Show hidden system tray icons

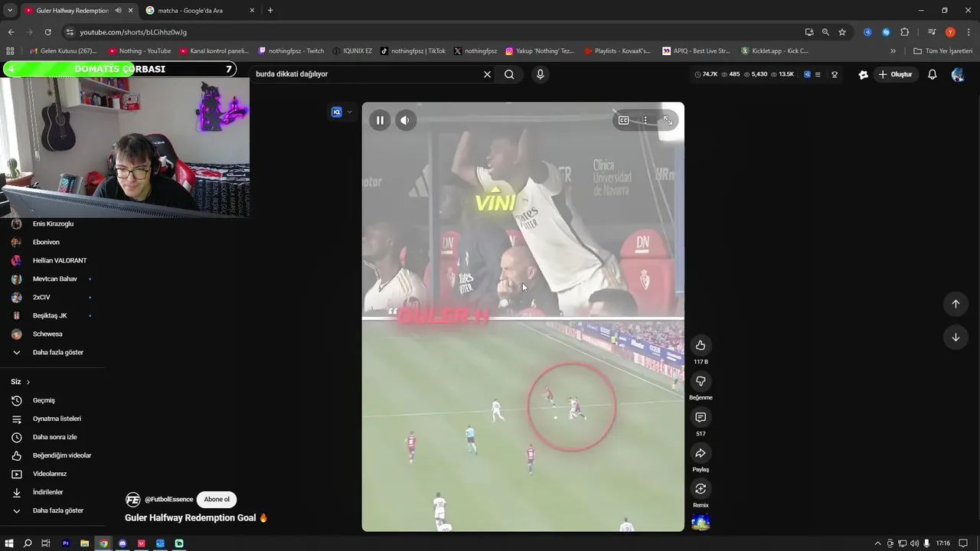pos(878,543)
